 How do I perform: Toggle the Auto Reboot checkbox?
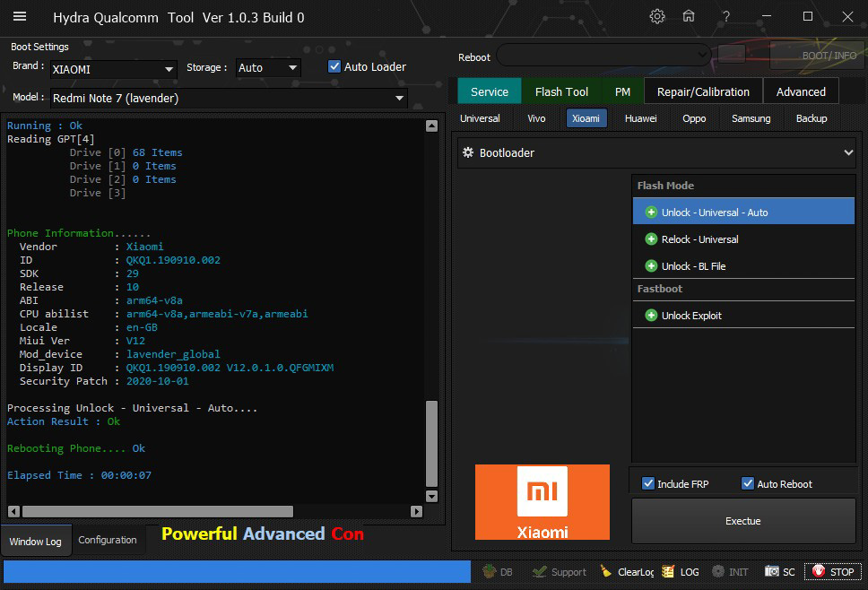click(x=748, y=483)
